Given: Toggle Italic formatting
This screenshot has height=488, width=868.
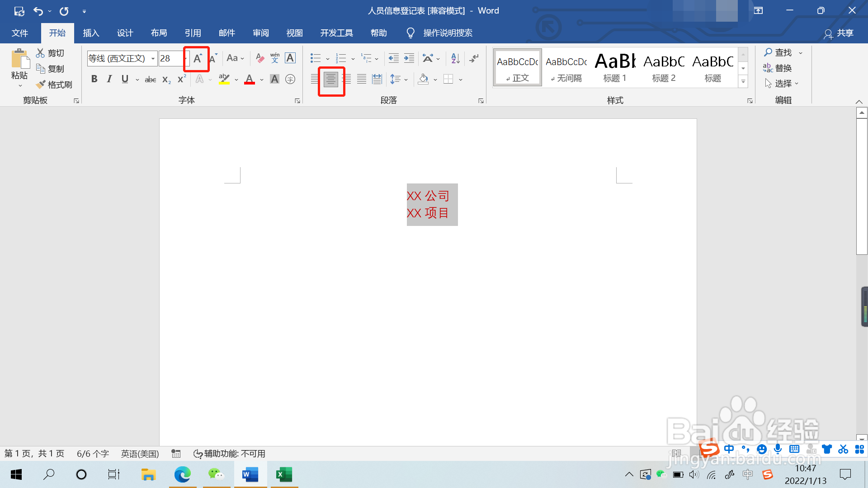Looking at the screenshot, I should [x=109, y=79].
